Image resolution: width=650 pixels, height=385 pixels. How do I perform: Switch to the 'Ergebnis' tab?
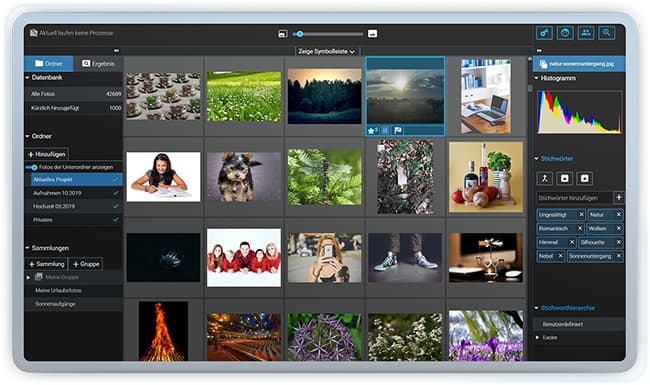click(98, 63)
